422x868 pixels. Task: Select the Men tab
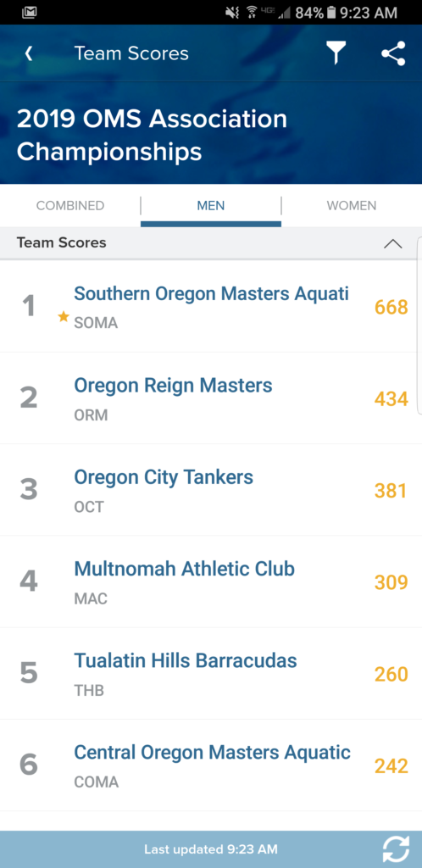(x=211, y=205)
